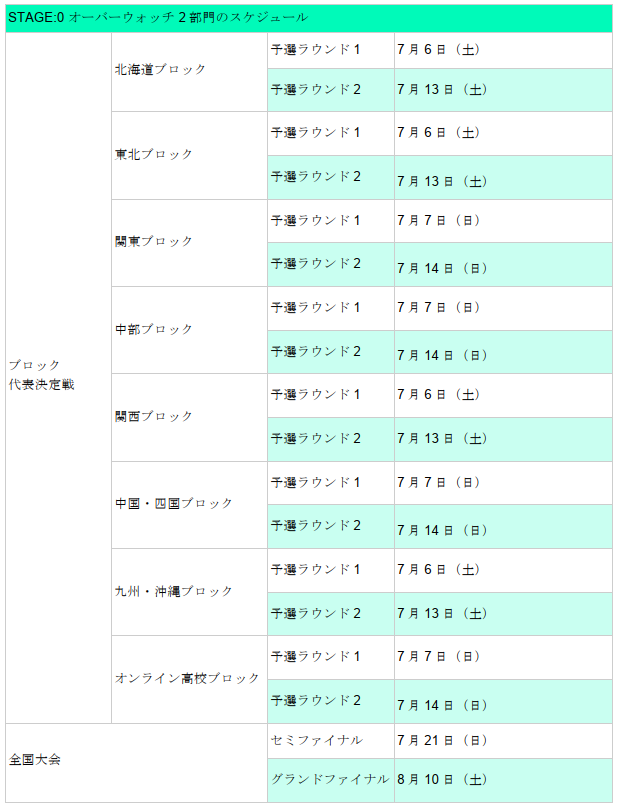The width and height of the screenshot is (620, 811).
Task: Select the 東北ブロック cell
Action: tap(189, 156)
